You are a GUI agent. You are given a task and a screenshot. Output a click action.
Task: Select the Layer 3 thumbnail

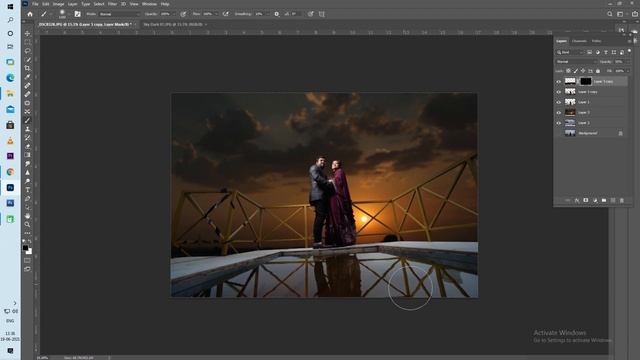point(570,112)
